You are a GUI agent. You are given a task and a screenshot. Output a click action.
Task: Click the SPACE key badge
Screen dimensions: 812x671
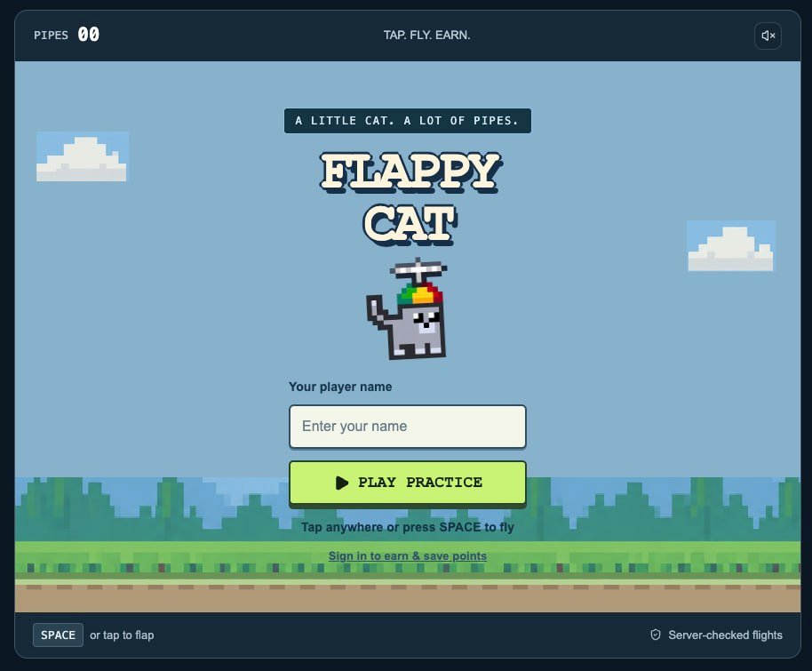[58, 635]
